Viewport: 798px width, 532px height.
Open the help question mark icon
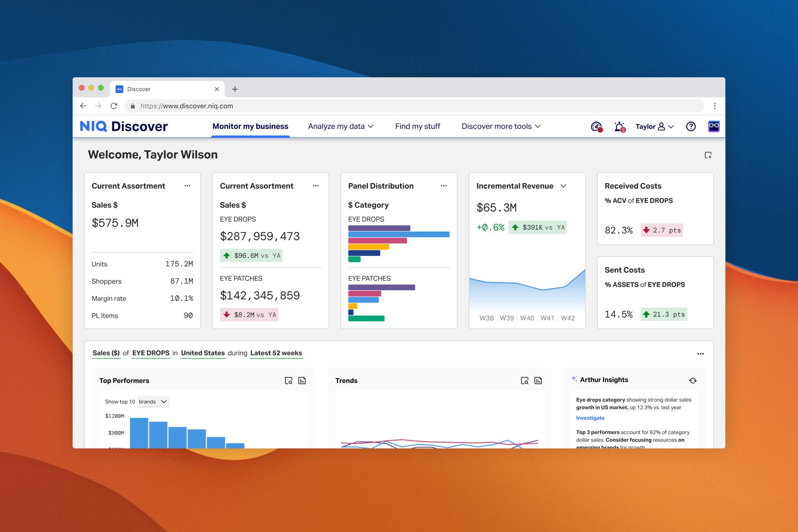(x=691, y=127)
